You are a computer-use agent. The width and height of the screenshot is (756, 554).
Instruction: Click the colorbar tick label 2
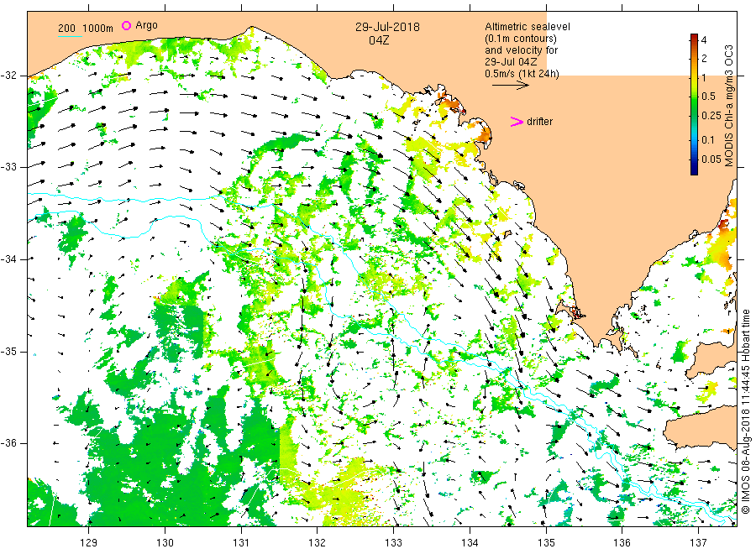pos(704,59)
